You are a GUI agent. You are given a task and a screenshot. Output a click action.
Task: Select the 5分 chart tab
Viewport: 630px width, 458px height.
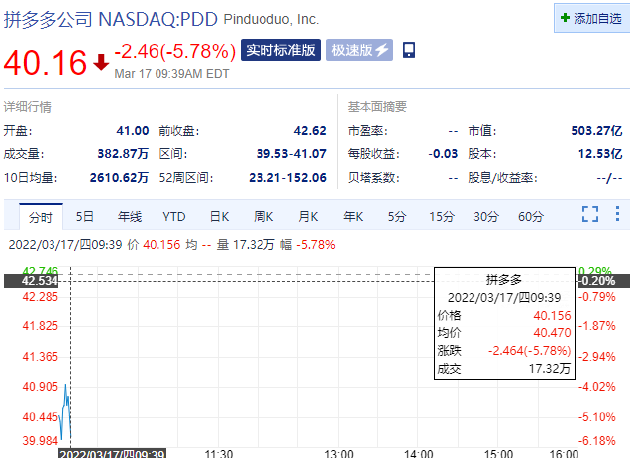397,217
